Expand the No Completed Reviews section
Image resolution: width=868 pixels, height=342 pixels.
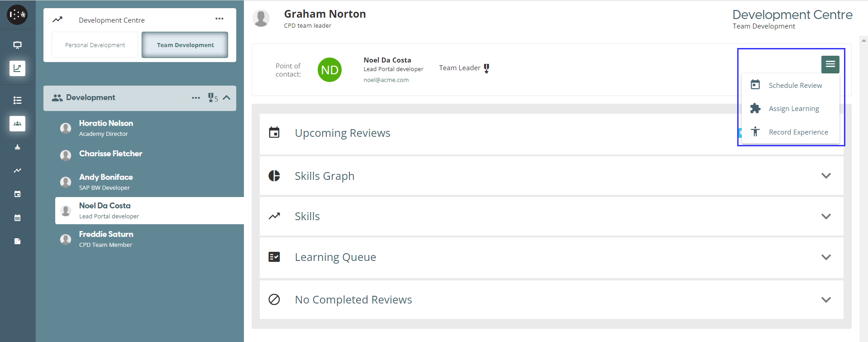pyautogui.click(x=825, y=300)
